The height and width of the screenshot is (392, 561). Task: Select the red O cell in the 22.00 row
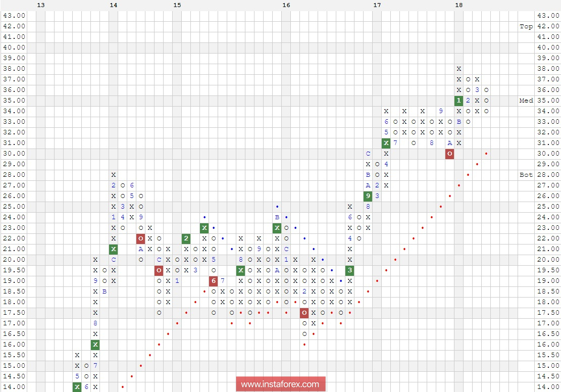point(140,238)
